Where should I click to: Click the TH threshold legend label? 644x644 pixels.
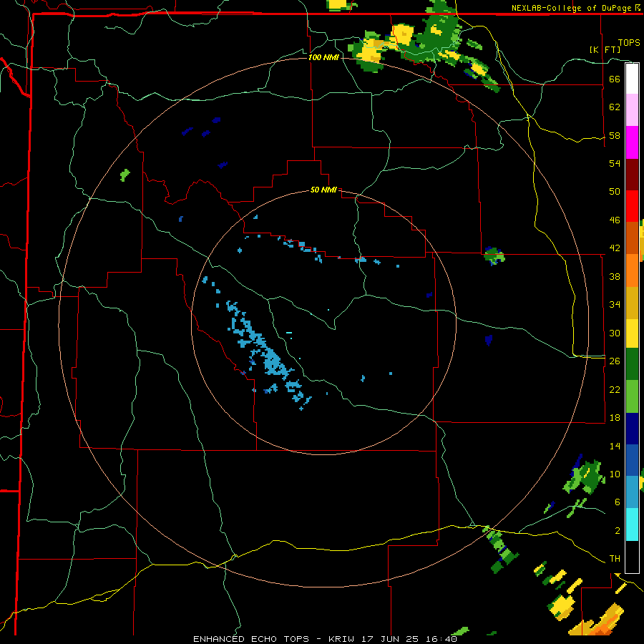pos(615,559)
